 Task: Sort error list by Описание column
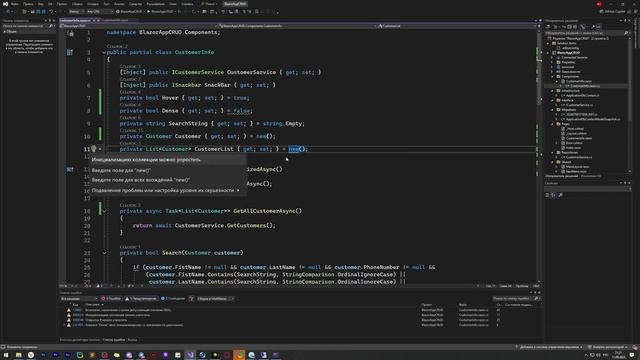[x=92, y=305]
